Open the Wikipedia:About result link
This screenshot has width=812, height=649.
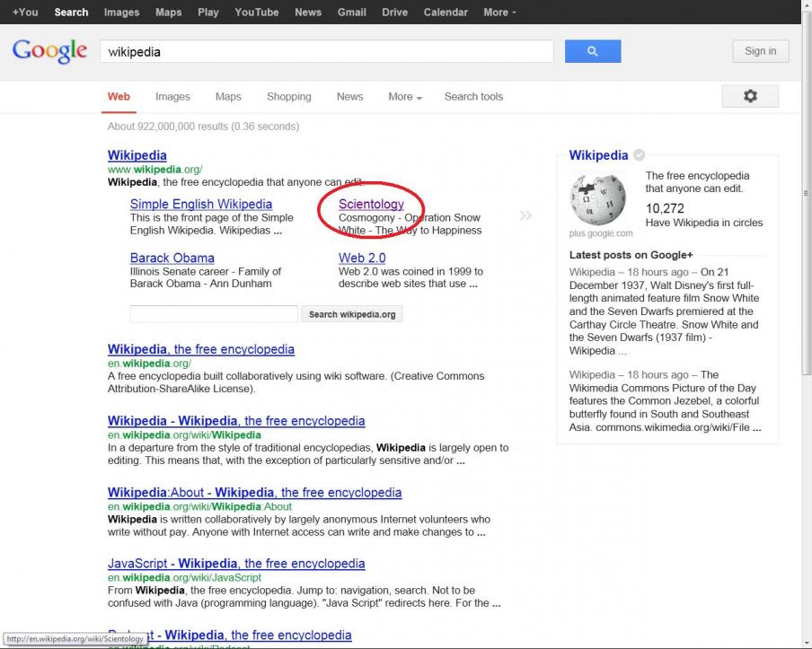[254, 492]
